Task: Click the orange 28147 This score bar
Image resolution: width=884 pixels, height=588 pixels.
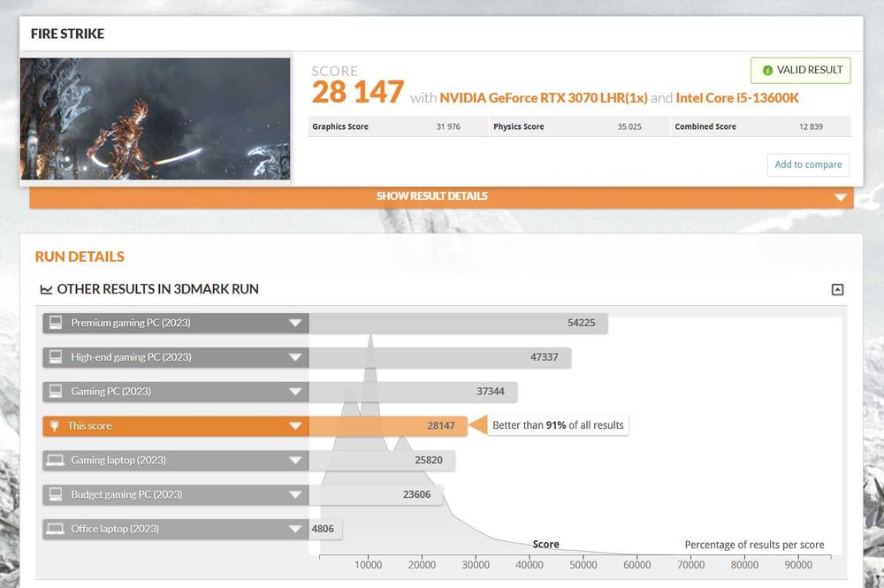Action: tap(388, 426)
